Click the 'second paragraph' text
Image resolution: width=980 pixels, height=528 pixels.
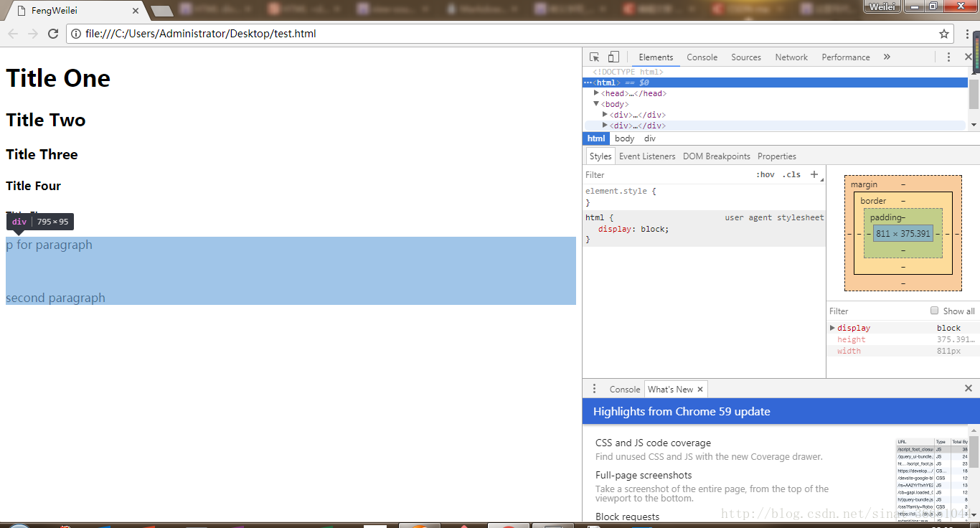tap(55, 298)
